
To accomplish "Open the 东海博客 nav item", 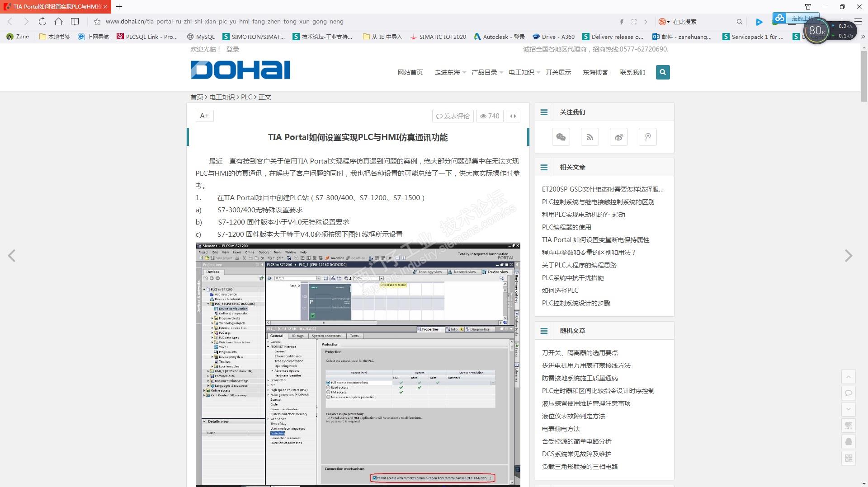I will (x=595, y=72).
